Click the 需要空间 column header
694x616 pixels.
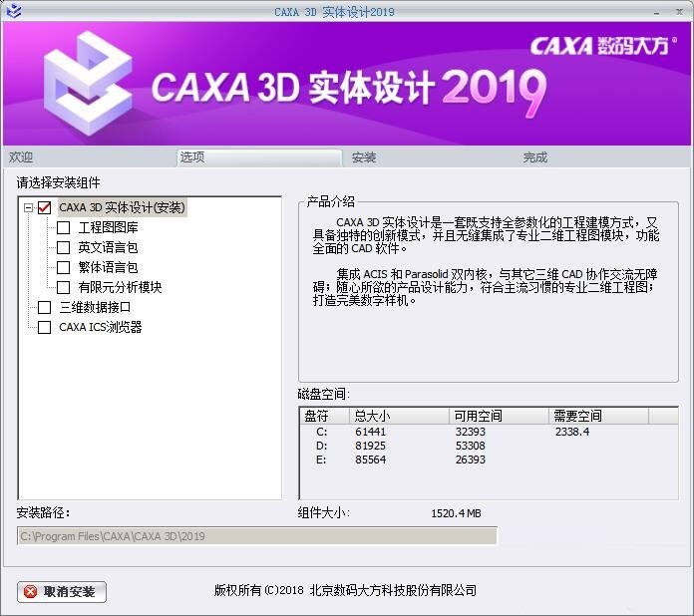coord(599,416)
